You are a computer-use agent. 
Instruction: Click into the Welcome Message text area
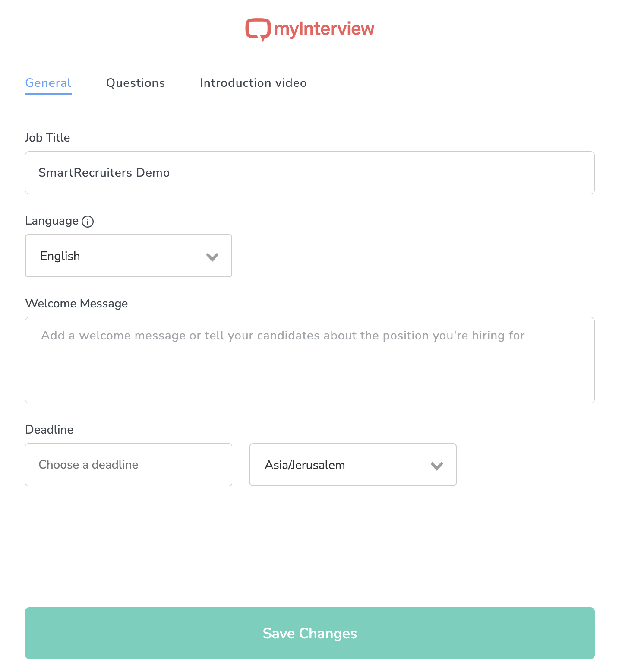(x=309, y=360)
